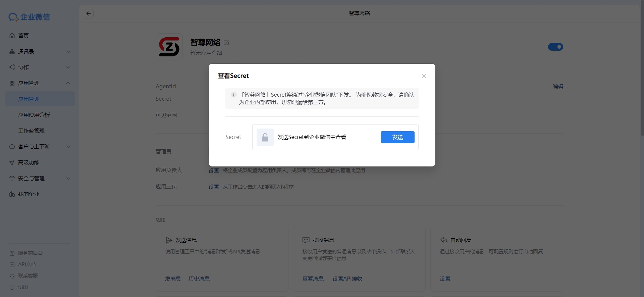This screenshot has width=644, height=297.
Task: Click the info icon in notice banner
Action: click(234, 95)
